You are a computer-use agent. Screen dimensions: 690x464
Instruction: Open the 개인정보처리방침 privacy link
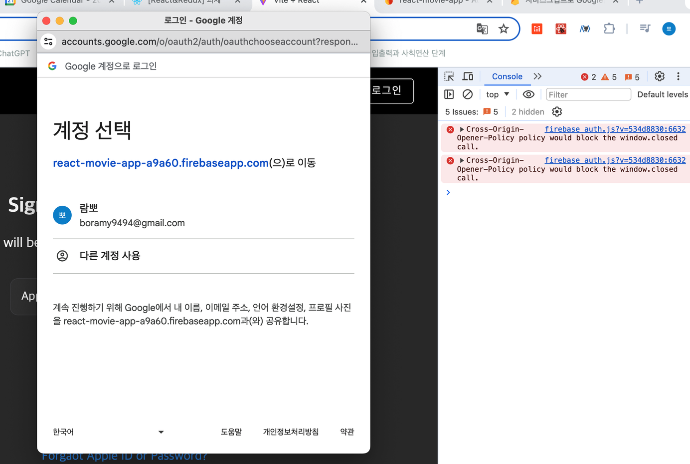291,432
